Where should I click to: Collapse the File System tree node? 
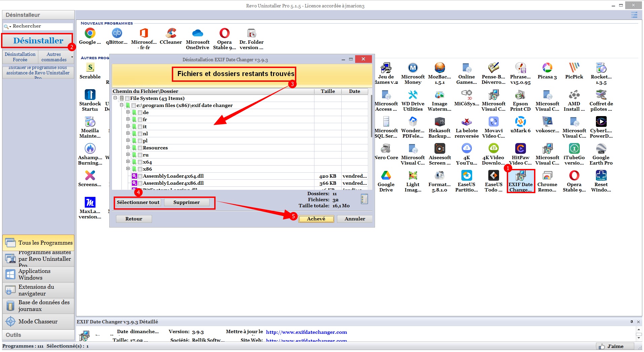tap(115, 98)
